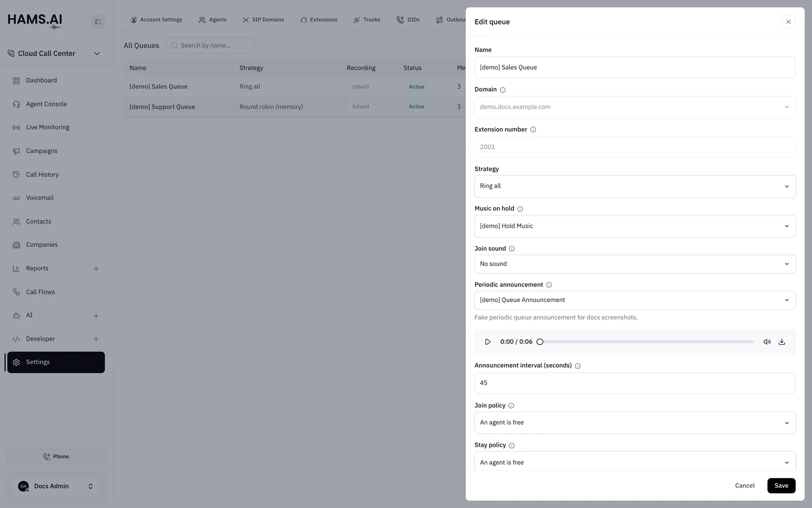The height and width of the screenshot is (508, 812).
Task: Collapse the sidebar panel icon
Action: tap(98, 22)
